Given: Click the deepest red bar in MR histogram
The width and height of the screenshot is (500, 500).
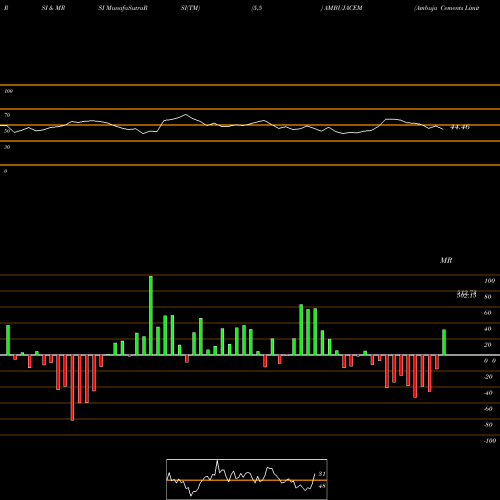Looking at the screenshot, I should (72, 388).
